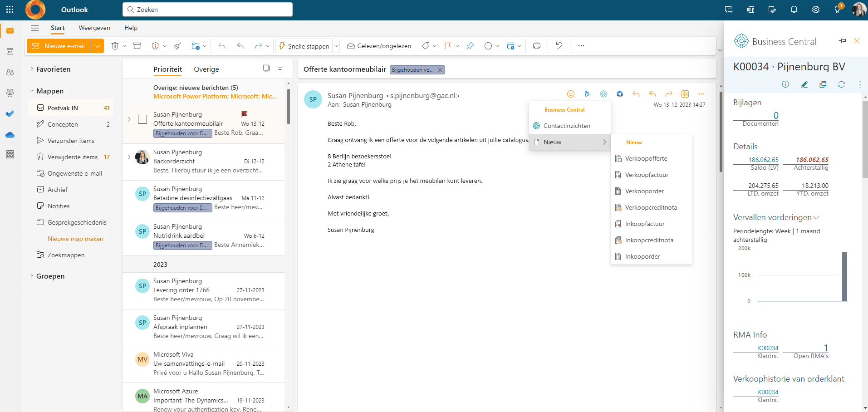
Task: Click the edit pencil icon in Business Central
Action: [804, 84]
